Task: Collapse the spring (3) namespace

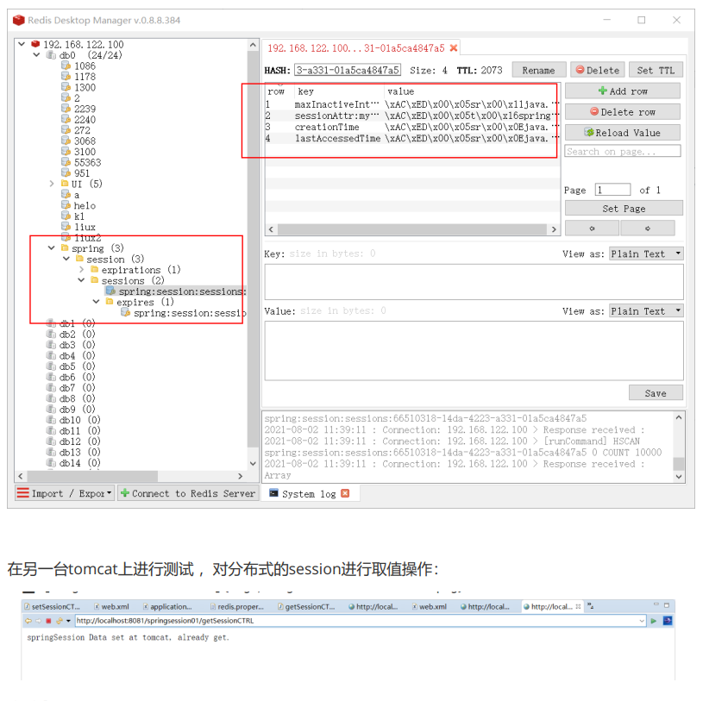Action: coord(51,248)
